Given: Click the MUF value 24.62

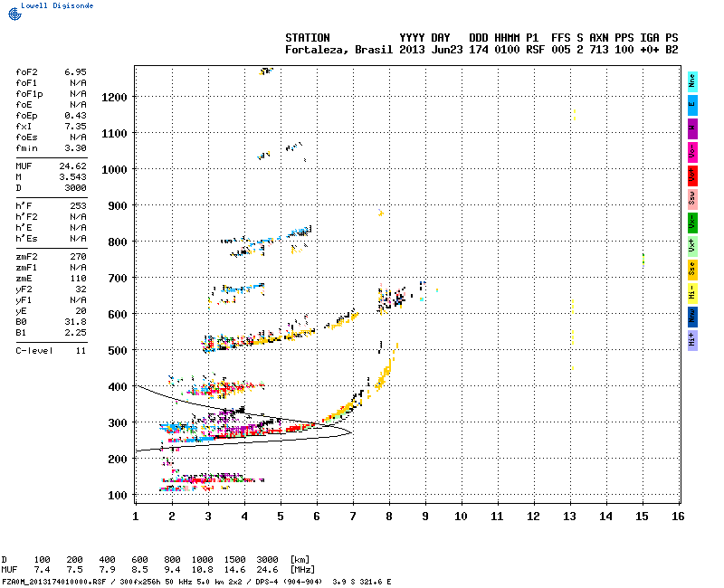Looking at the screenshot, I should tap(72, 166).
